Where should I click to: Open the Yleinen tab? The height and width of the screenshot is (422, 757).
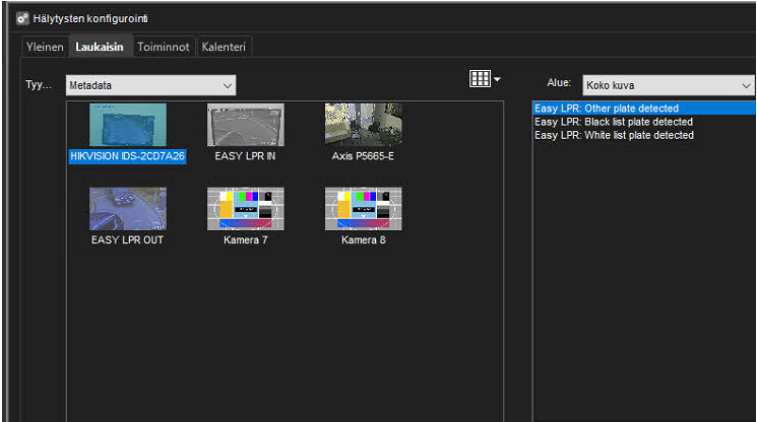coord(46,47)
